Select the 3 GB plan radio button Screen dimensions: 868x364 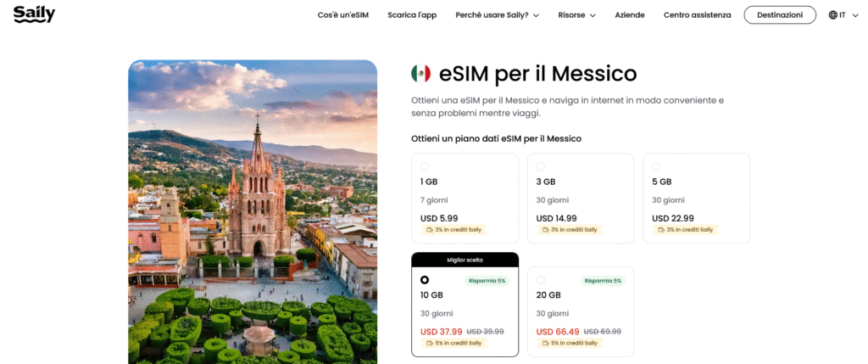[x=541, y=166]
